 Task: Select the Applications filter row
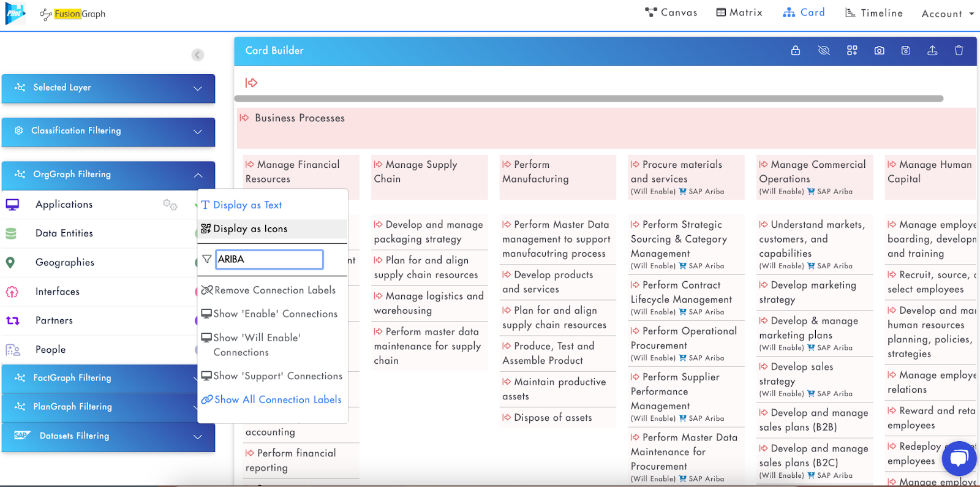(x=99, y=205)
